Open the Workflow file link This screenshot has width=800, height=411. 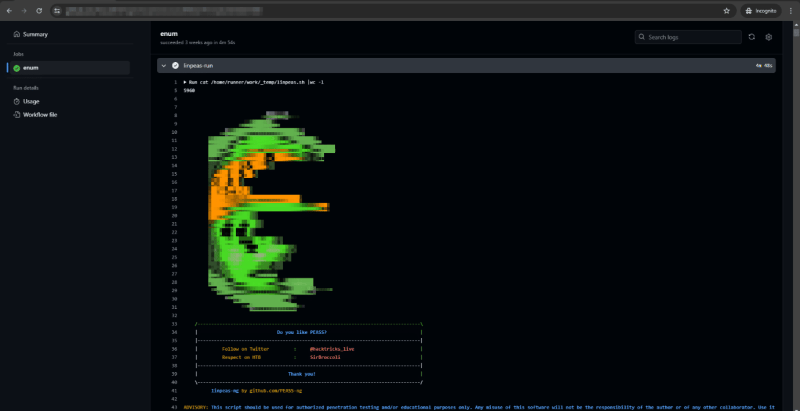pyautogui.click(x=40, y=115)
